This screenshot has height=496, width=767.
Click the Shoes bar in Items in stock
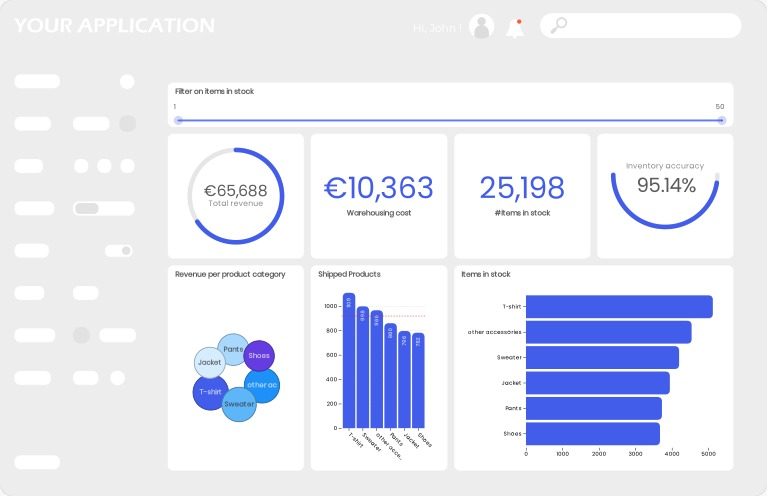point(592,433)
